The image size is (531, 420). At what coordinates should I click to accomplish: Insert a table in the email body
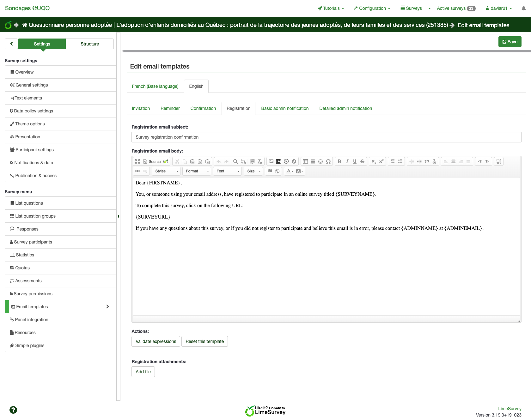[305, 161]
